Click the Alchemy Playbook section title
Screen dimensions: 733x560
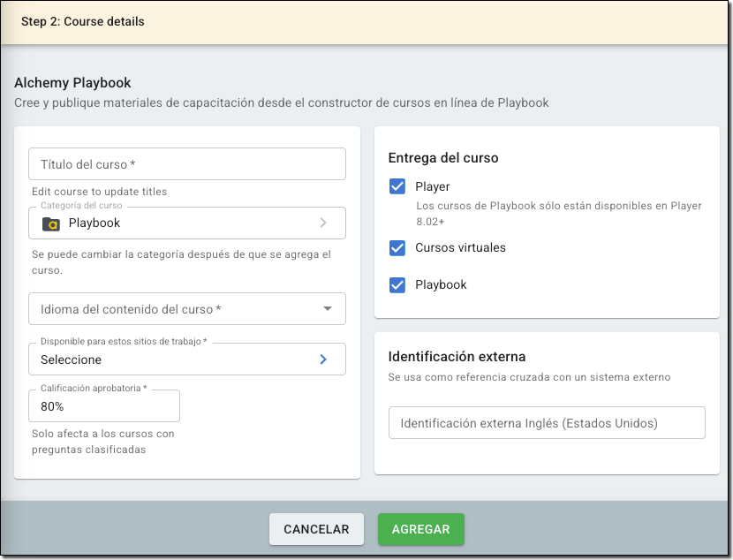pos(72,83)
